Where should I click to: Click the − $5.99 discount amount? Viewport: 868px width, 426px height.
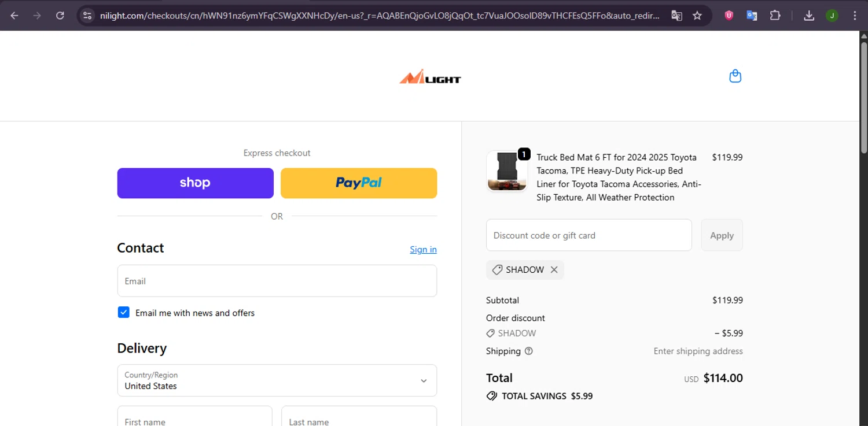pos(729,333)
